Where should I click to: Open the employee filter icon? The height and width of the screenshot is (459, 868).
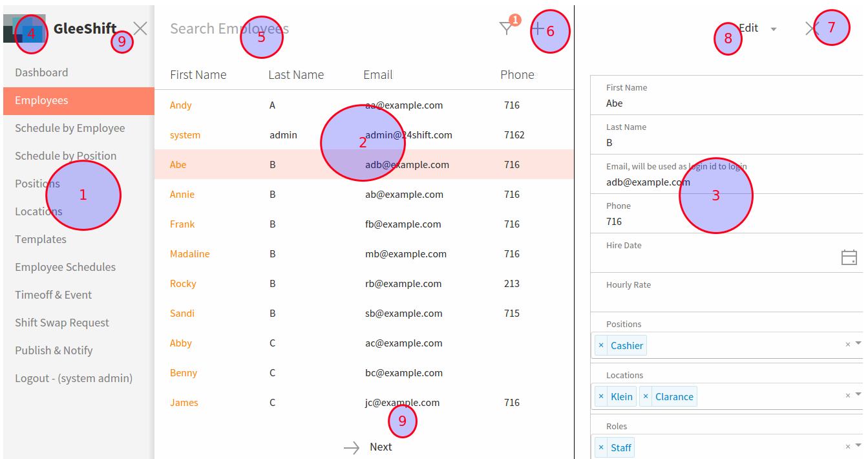(x=506, y=28)
